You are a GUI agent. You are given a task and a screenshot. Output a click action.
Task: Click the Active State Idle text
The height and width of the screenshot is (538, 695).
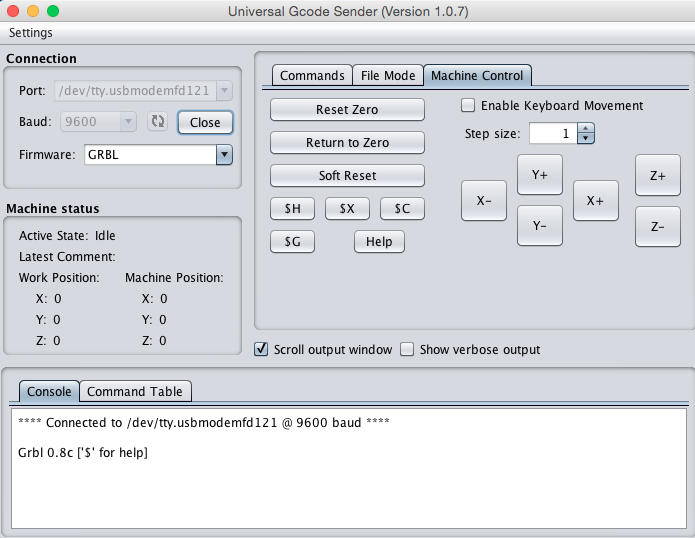67,235
